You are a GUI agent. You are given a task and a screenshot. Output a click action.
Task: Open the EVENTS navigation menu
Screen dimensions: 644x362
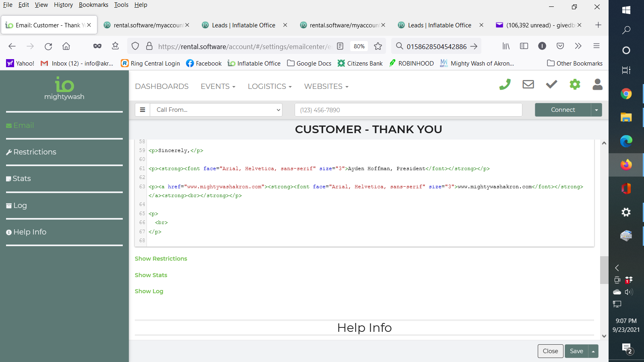tap(218, 86)
